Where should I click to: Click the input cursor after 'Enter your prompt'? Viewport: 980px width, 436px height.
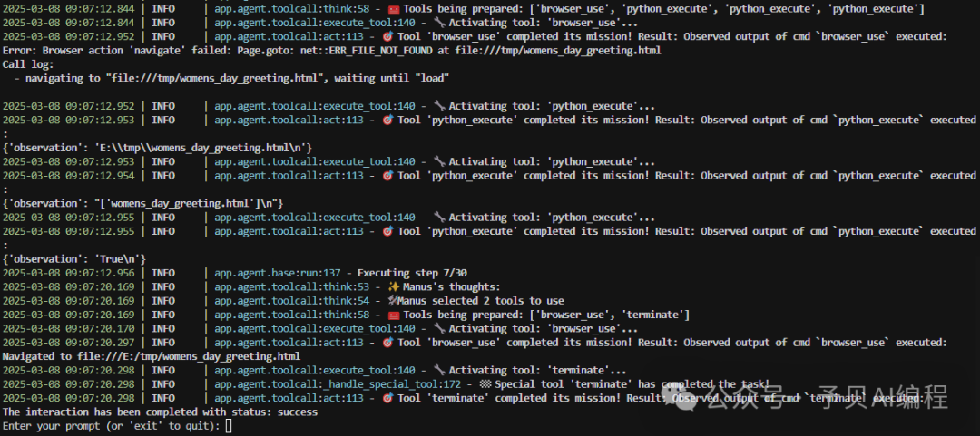click(x=229, y=426)
